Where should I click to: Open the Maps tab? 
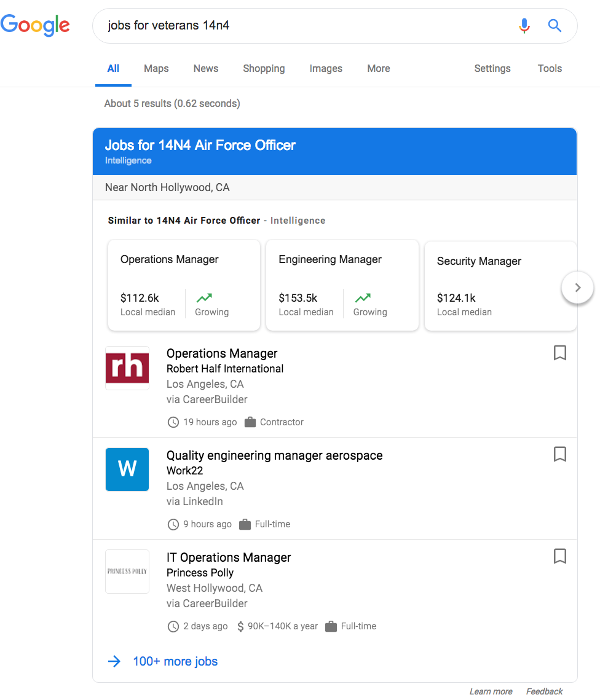tap(156, 69)
